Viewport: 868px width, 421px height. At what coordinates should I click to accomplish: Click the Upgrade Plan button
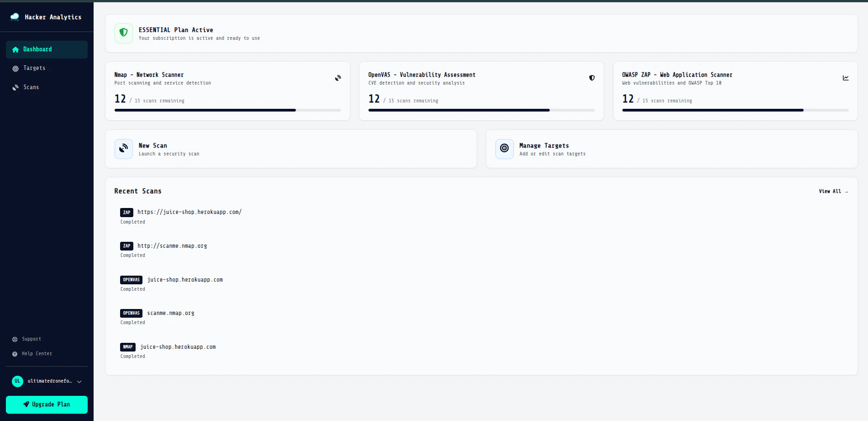(47, 405)
